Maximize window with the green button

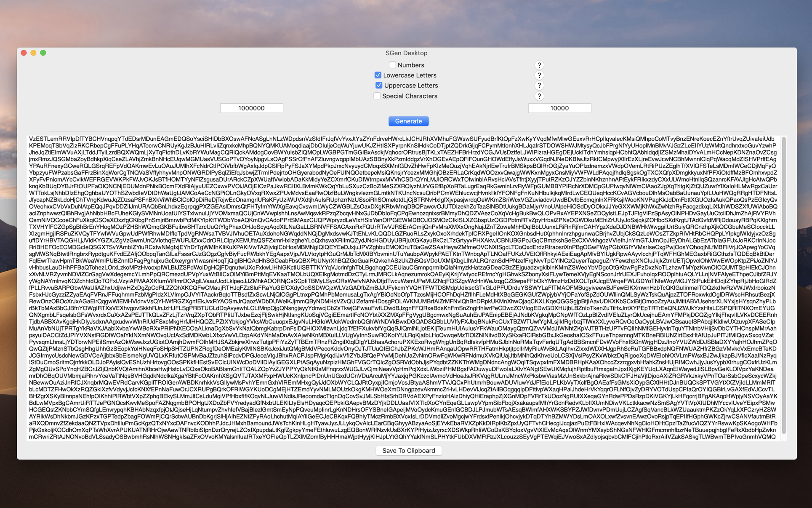coord(43,53)
